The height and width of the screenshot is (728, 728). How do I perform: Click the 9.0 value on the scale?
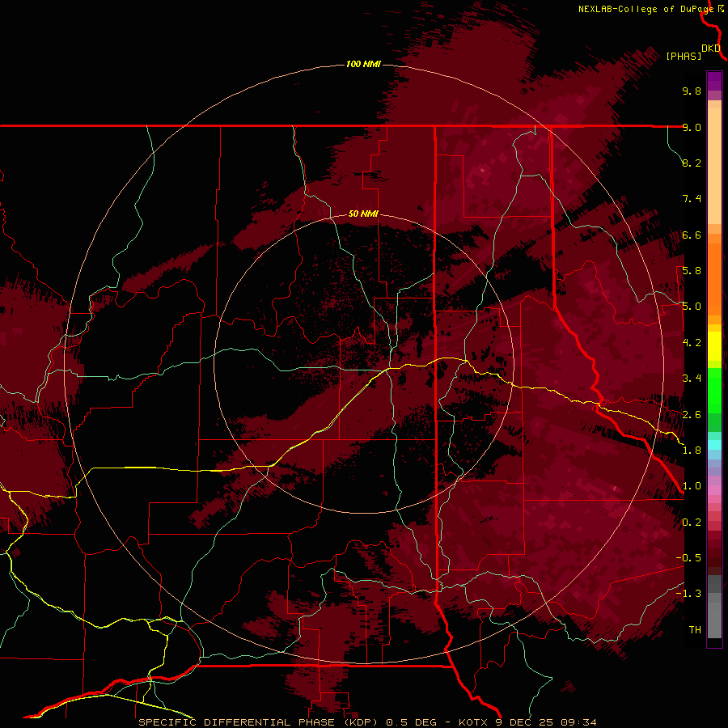click(x=692, y=127)
